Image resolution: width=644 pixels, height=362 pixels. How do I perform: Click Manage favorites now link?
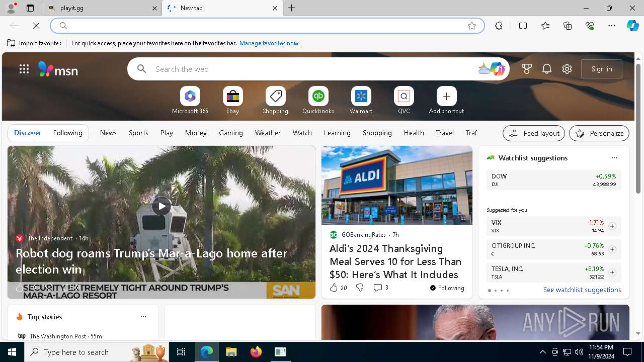coord(269,43)
